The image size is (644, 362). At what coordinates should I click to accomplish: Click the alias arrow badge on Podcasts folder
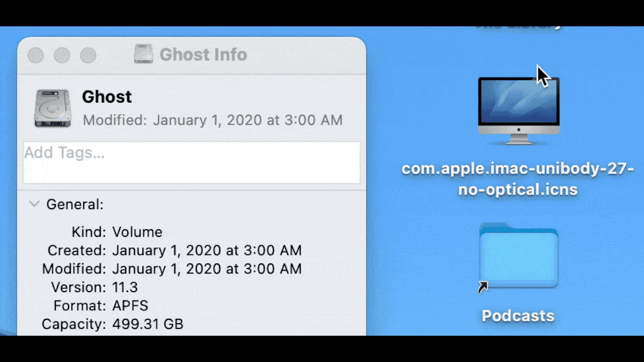(x=483, y=287)
